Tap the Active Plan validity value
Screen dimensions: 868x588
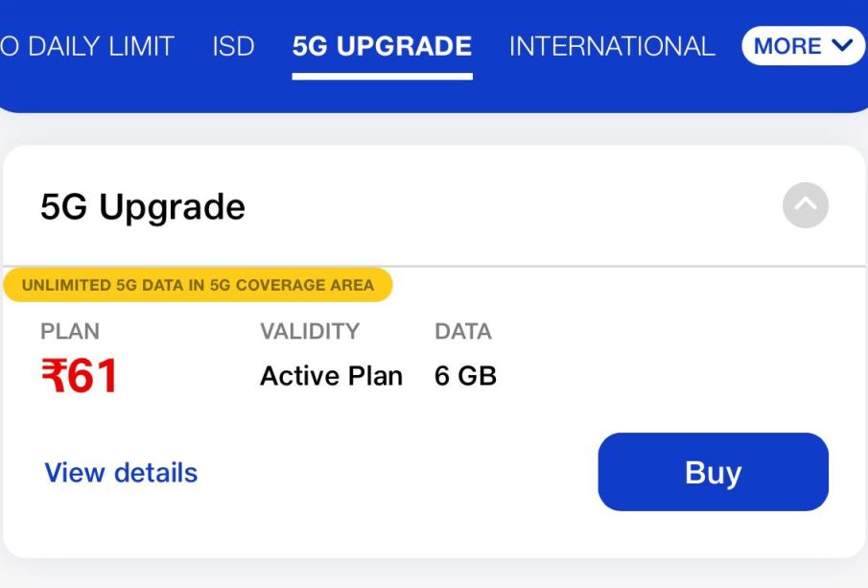click(x=331, y=376)
